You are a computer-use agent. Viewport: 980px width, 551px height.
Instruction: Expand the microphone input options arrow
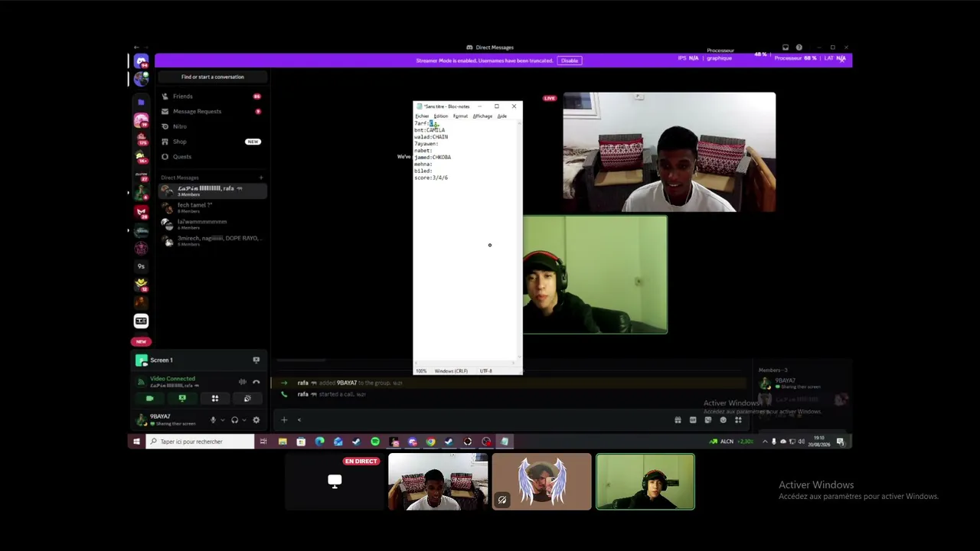tap(223, 420)
